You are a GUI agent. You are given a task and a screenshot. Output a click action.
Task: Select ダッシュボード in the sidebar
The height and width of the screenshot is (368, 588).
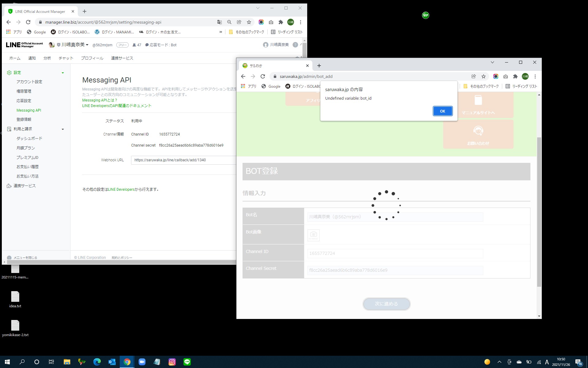(29, 138)
